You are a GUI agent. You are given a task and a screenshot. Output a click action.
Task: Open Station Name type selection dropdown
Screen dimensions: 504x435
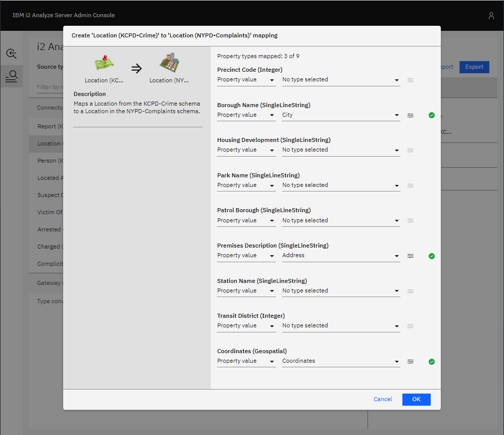point(341,291)
